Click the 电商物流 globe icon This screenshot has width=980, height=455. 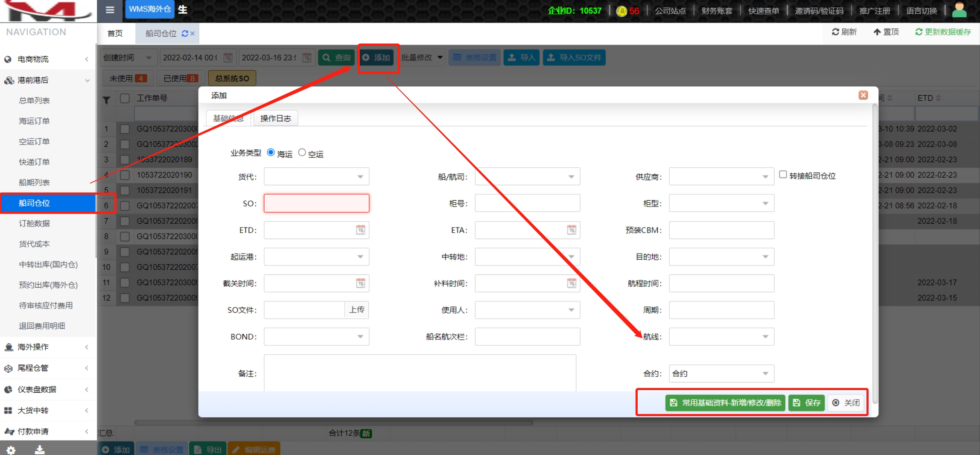8,59
